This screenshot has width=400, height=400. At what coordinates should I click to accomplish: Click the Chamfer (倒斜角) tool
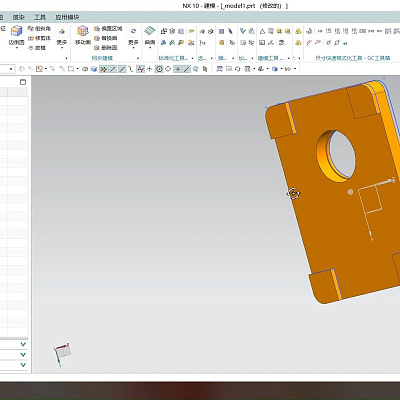pyautogui.click(x=39, y=29)
